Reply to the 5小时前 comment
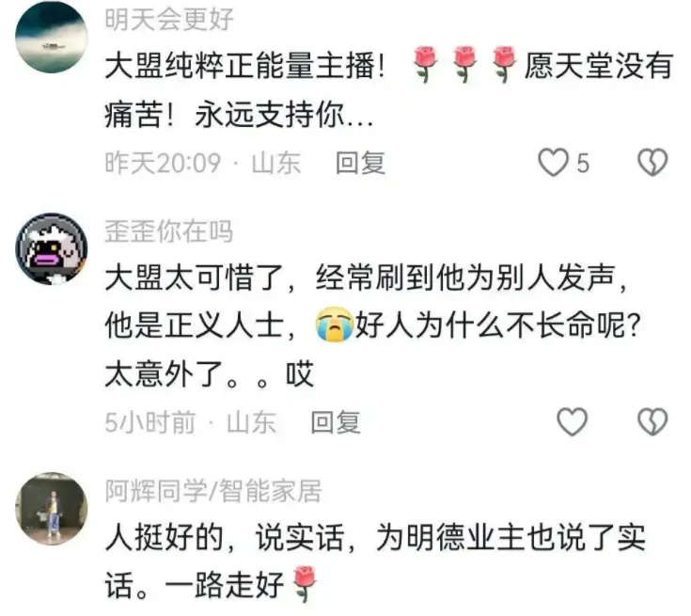 pyautogui.click(x=336, y=422)
